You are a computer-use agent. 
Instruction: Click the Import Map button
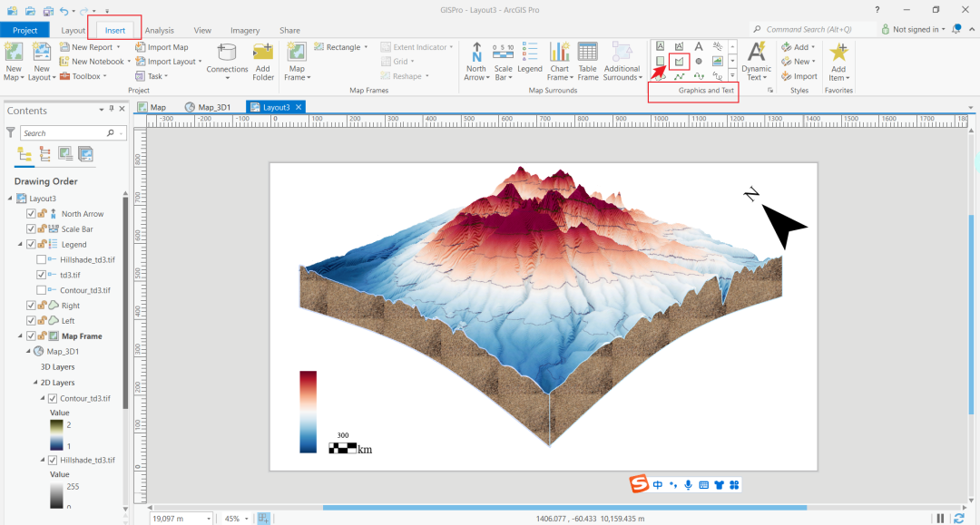pos(162,47)
